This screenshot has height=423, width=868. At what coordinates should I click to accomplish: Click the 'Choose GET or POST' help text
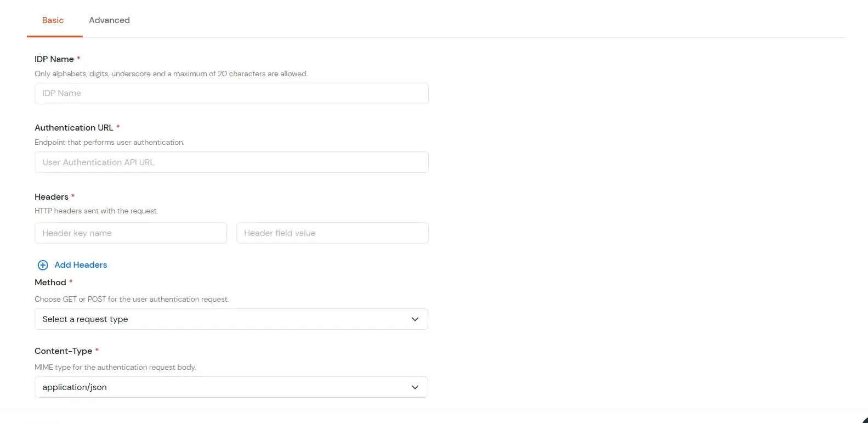pos(132,299)
